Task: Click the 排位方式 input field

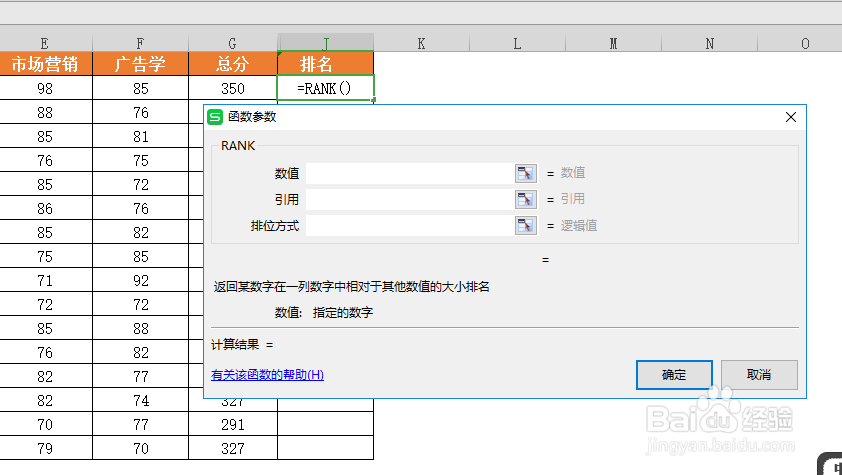Action: [x=410, y=225]
